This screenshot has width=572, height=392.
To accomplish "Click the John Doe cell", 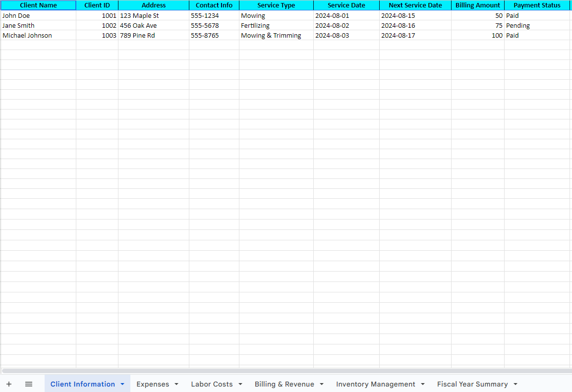I will (x=38, y=16).
